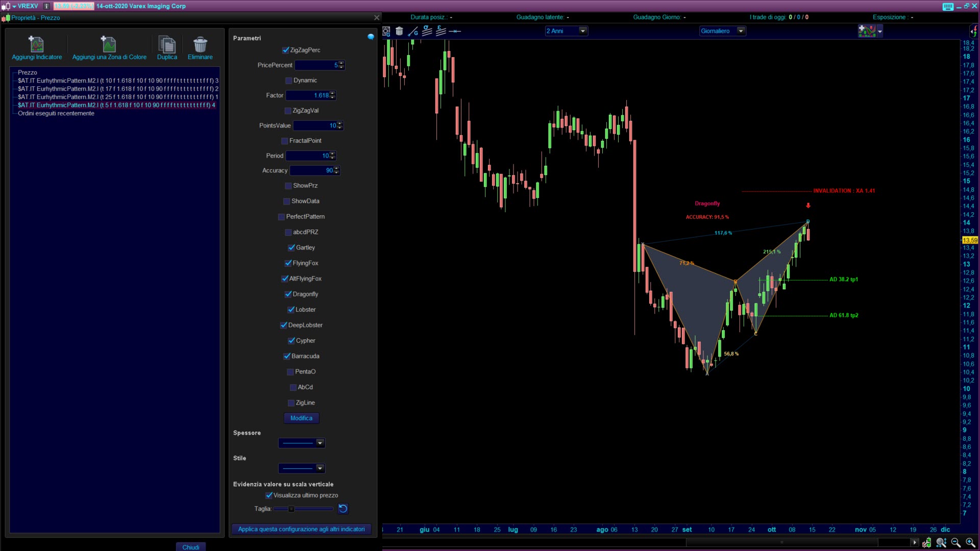Toggle the Visualizza ultimo prezzo checkbox

pyautogui.click(x=269, y=495)
